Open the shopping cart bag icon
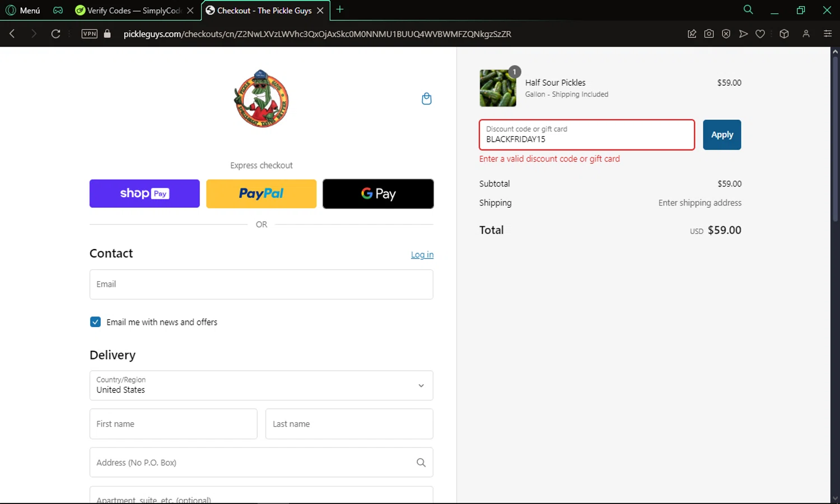This screenshot has height=504, width=840. [426, 99]
